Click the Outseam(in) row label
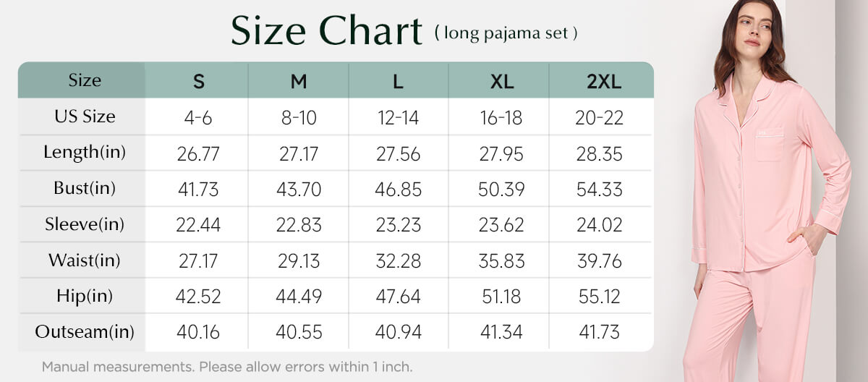This screenshot has width=868, height=382. (x=85, y=332)
